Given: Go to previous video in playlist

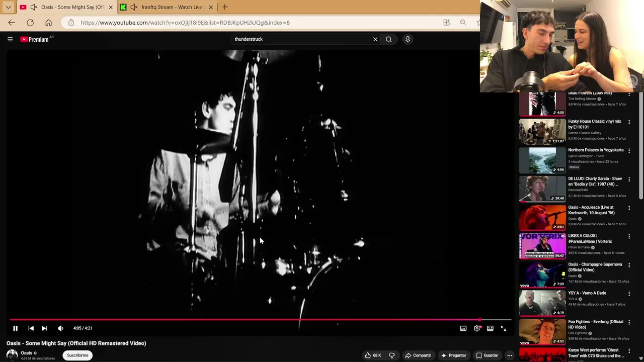Looking at the screenshot, I should pyautogui.click(x=31, y=328).
